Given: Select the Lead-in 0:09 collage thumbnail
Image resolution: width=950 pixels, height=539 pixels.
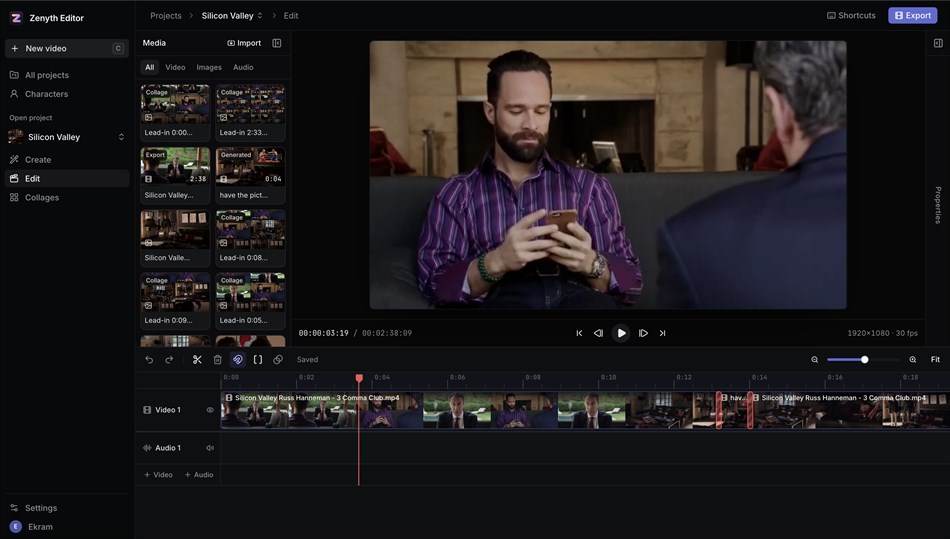Looking at the screenshot, I should (x=175, y=301).
